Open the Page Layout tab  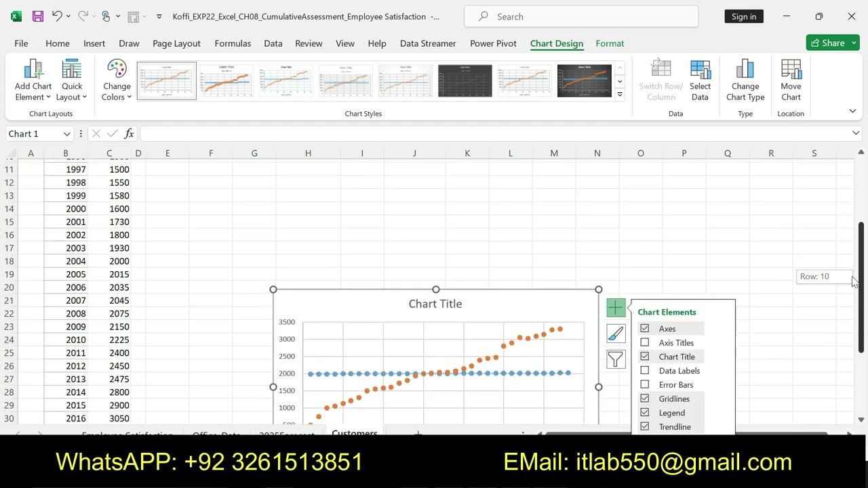tap(176, 43)
